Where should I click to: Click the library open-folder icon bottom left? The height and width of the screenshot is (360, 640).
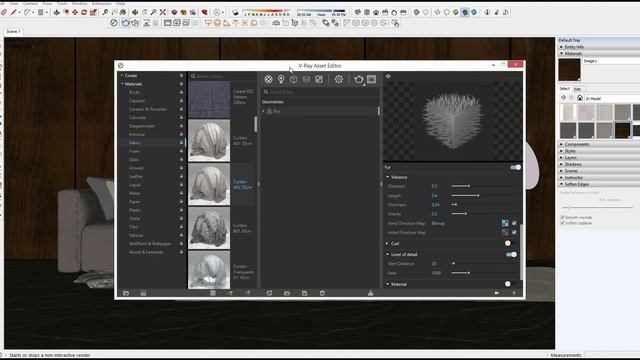pos(126,293)
